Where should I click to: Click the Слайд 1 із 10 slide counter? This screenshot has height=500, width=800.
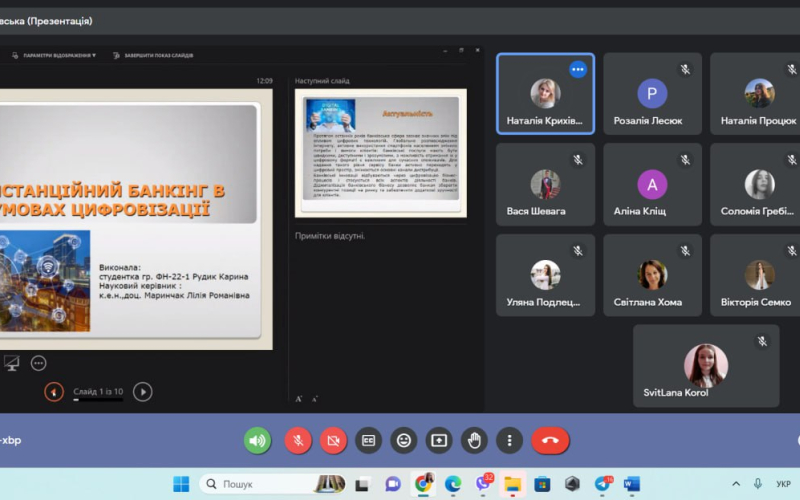click(x=98, y=392)
